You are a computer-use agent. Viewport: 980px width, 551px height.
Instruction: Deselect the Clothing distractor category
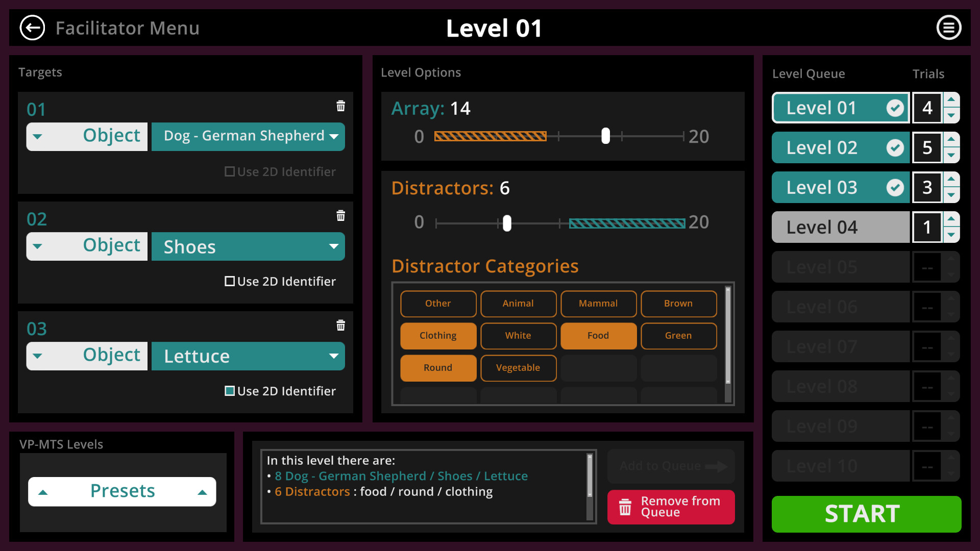coord(438,336)
